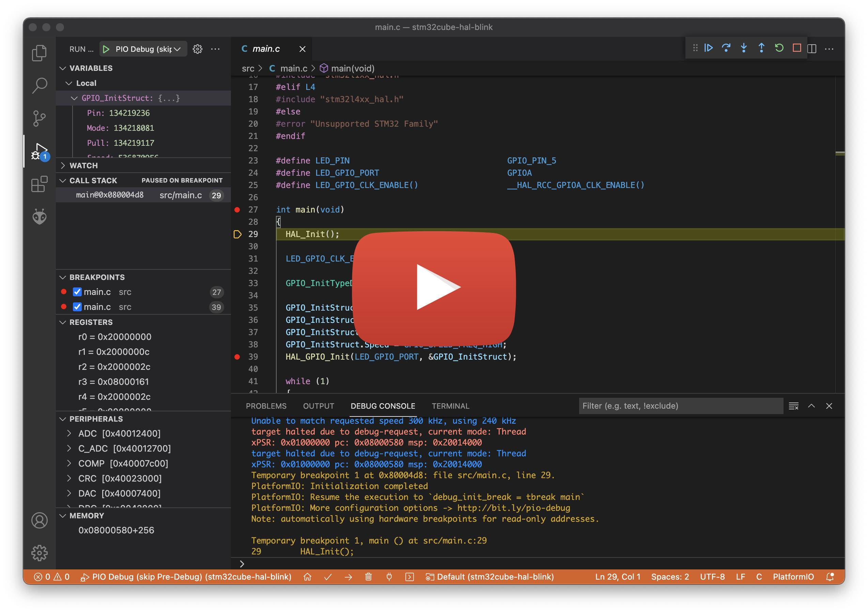Focus the debug console filter field
This screenshot has height=613, width=868.
pyautogui.click(x=681, y=406)
